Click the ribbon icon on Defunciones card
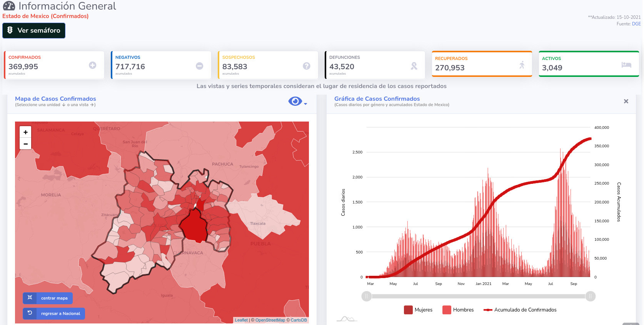Screen dimensions: 644x325 coord(414,66)
